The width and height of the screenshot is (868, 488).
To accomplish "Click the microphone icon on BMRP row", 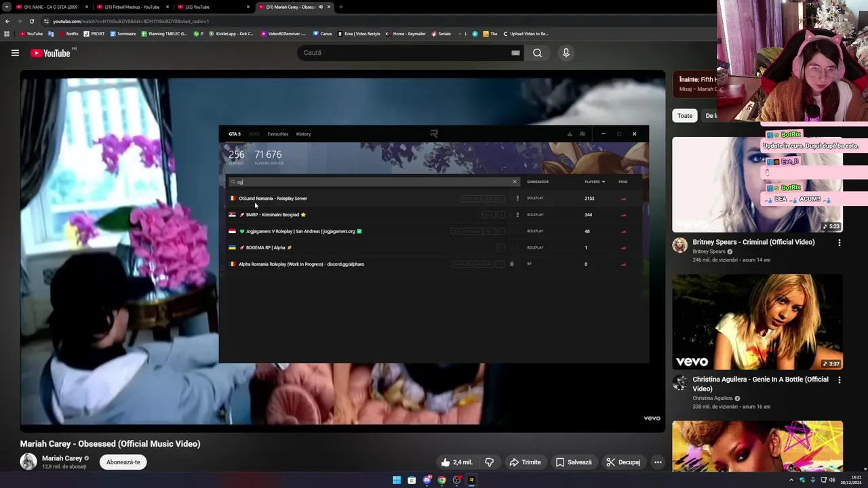I will coord(517,215).
